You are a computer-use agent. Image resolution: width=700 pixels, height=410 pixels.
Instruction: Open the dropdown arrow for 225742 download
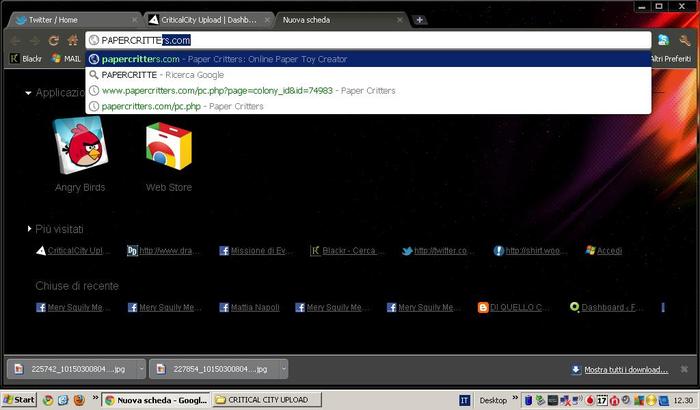point(142,369)
